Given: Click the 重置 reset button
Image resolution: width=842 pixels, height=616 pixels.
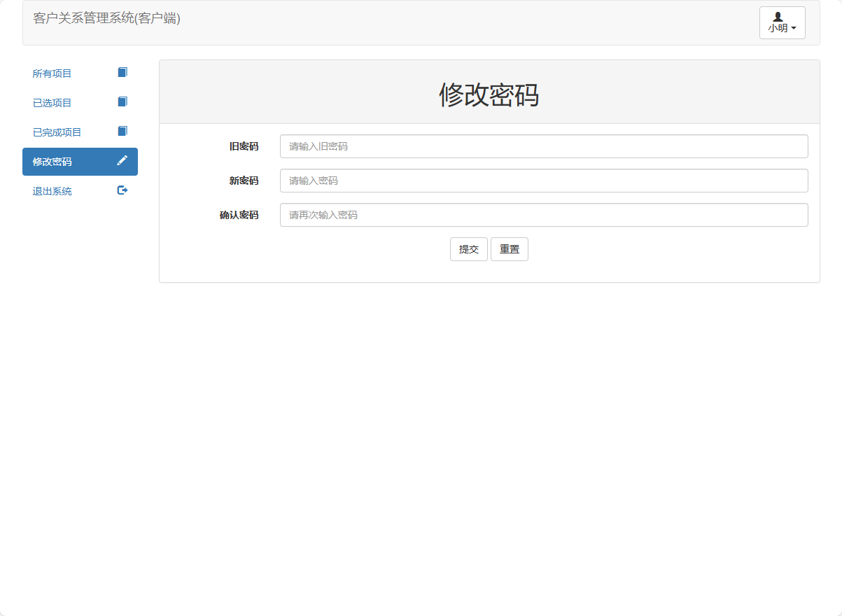Looking at the screenshot, I should (x=509, y=248).
